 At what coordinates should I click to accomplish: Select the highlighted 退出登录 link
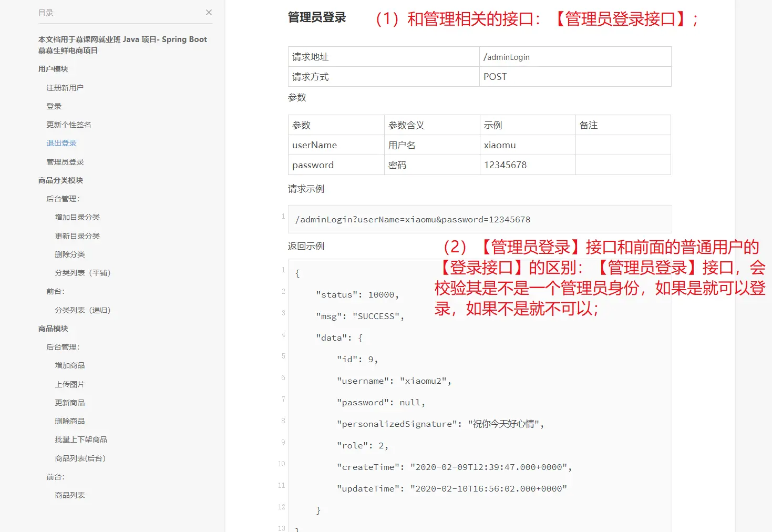61,143
